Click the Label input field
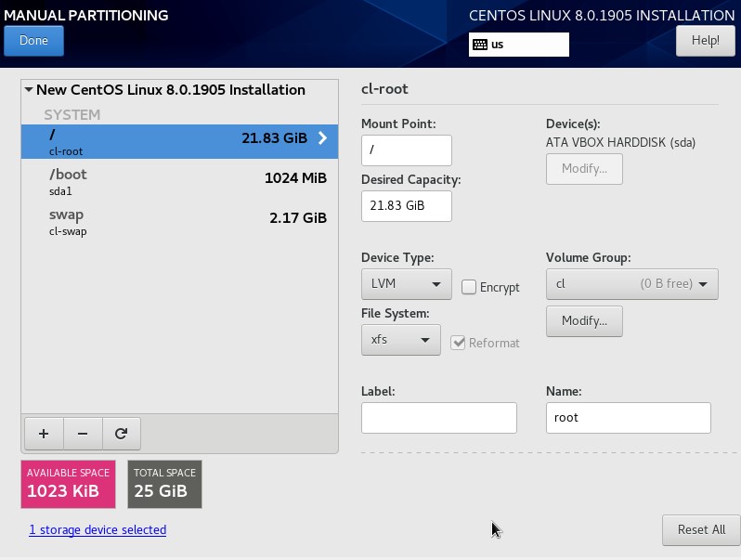Image resolution: width=741 pixels, height=560 pixels. pyautogui.click(x=439, y=418)
